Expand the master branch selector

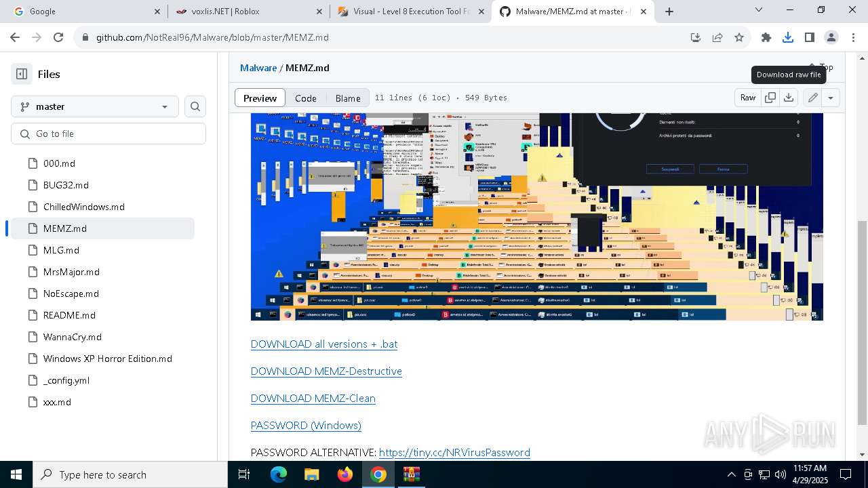95,106
